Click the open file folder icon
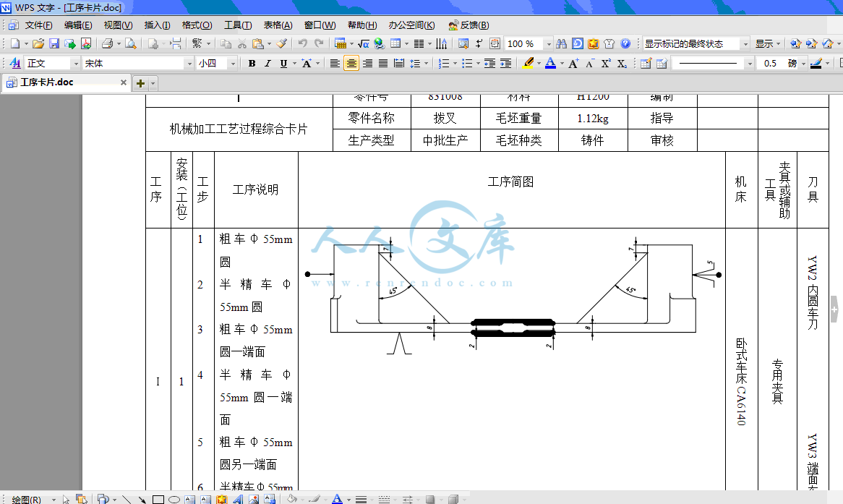843x504 pixels. coord(38,43)
